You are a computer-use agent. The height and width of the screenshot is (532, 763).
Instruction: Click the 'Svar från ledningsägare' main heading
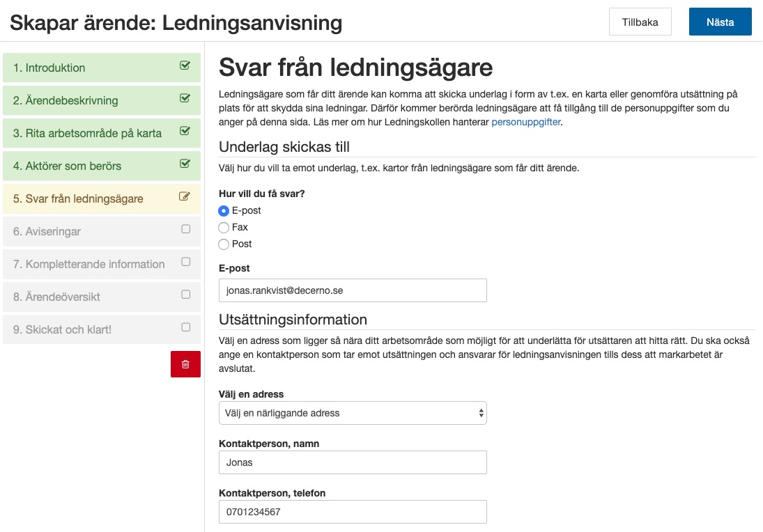pos(355,67)
